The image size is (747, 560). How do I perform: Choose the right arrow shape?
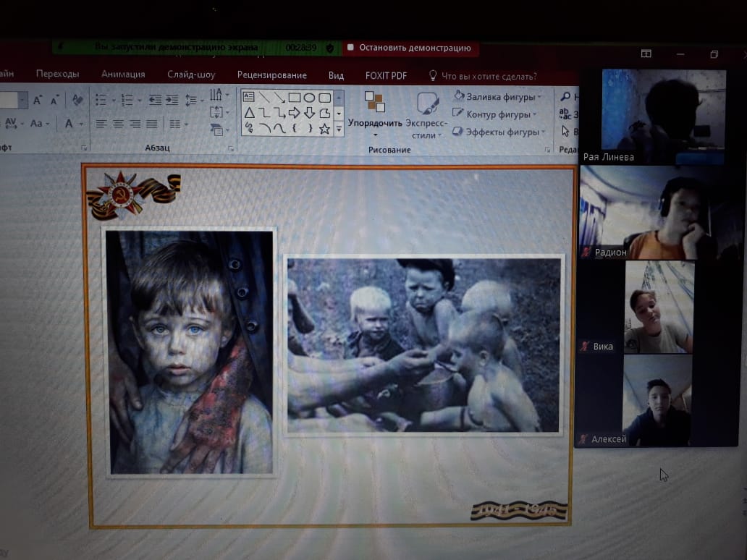(294, 113)
